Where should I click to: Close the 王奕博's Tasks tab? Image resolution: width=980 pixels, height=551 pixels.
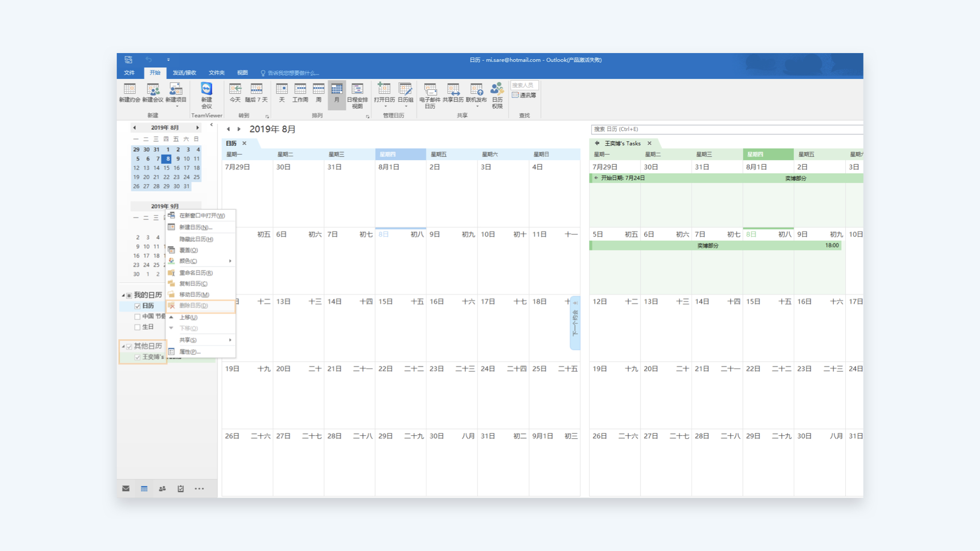click(x=649, y=143)
